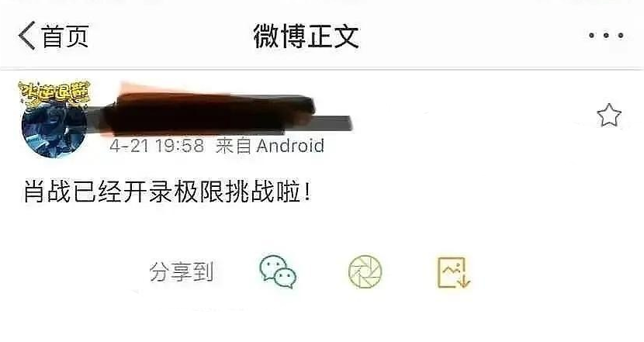The image size is (644, 342).
Task: Share via the camera shutter icon
Action: pos(365,271)
